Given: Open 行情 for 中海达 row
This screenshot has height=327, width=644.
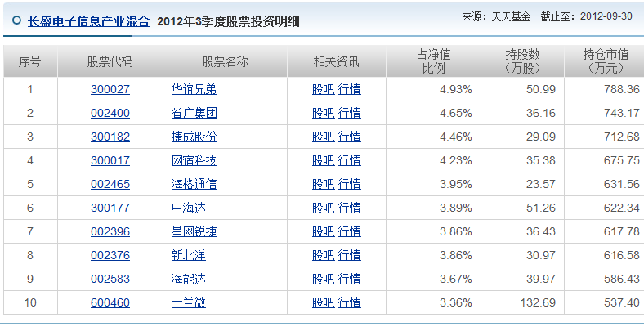Looking at the screenshot, I should 350,208.
